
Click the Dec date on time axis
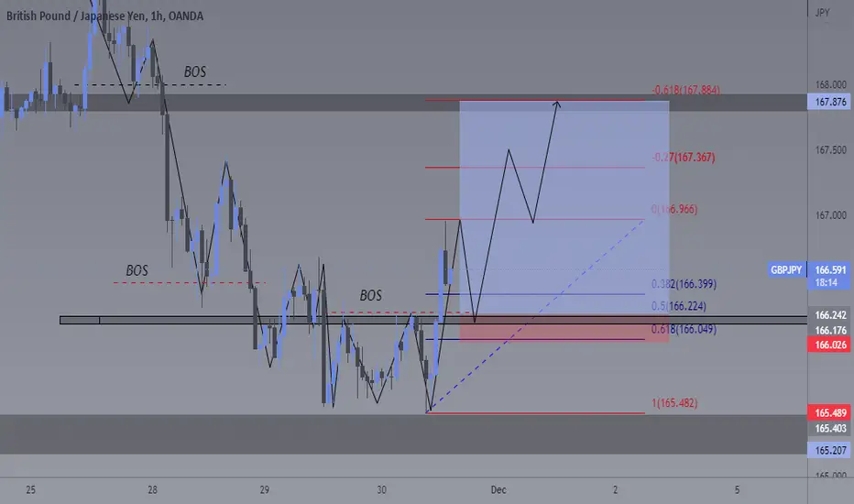tap(498, 490)
